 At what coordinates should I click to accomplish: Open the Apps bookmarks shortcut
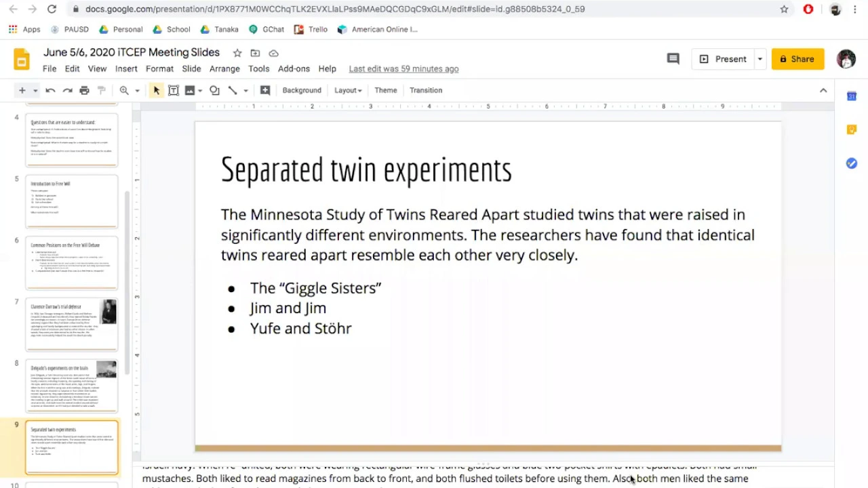click(x=24, y=30)
